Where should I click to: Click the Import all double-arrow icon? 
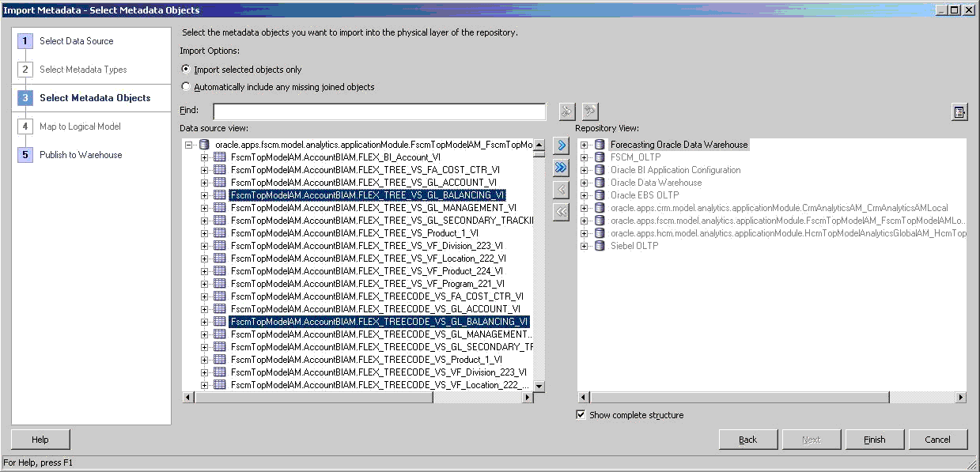tap(561, 168)
